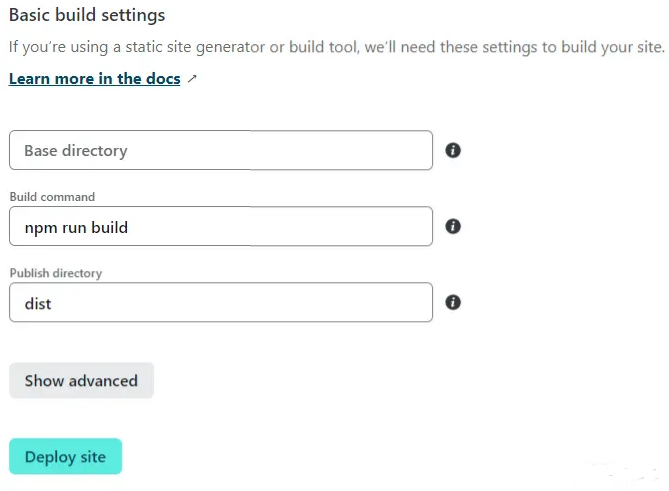Open the Learn more in the docs link
The image size is (669, 491).
tap(95, 78)
